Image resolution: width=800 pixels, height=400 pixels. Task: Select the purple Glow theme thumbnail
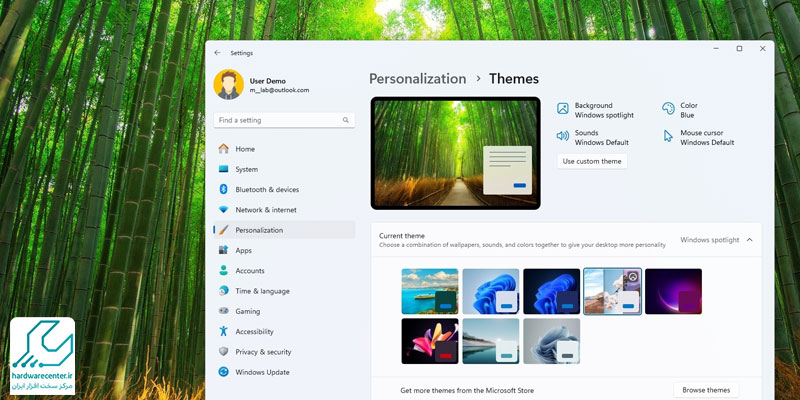(x=673, y=291)
